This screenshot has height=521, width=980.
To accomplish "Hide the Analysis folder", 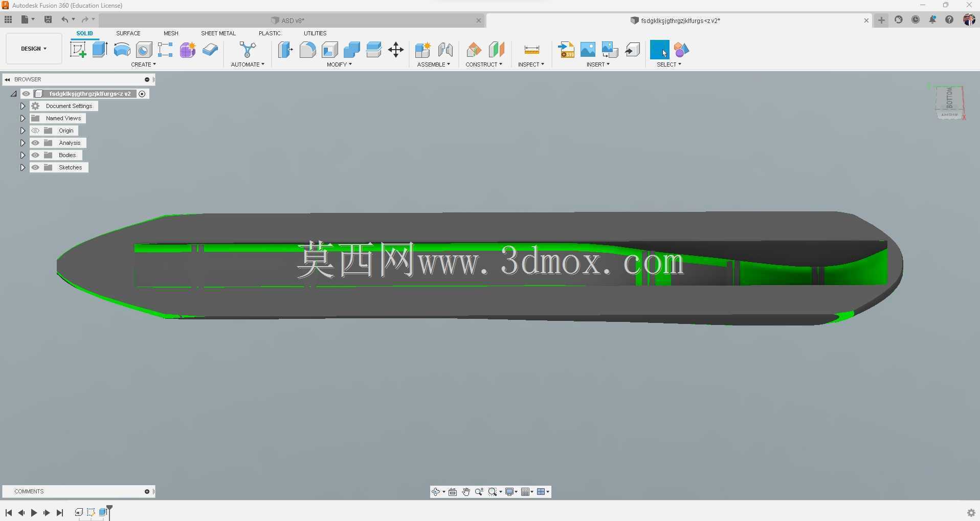I will 35,143.
